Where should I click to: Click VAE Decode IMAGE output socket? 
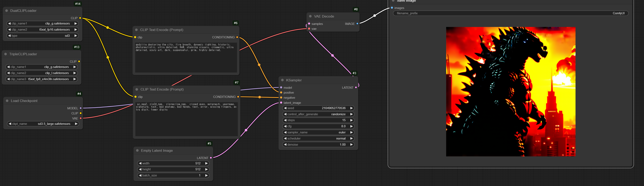357,24
